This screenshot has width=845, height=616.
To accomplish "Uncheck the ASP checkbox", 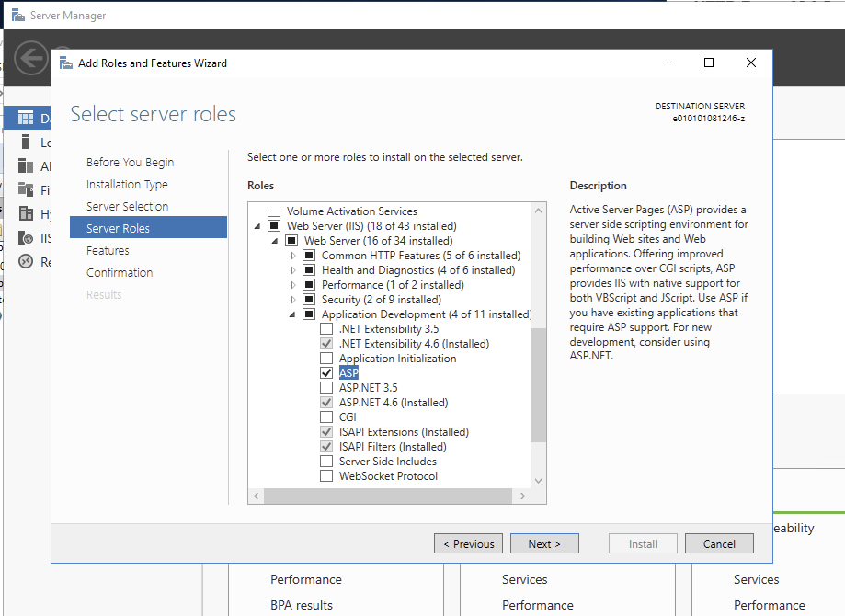I will 326,373.
